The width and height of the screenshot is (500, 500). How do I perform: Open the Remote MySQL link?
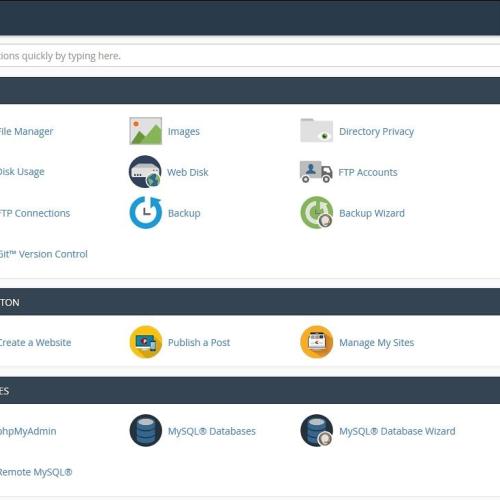coord(36,472)
